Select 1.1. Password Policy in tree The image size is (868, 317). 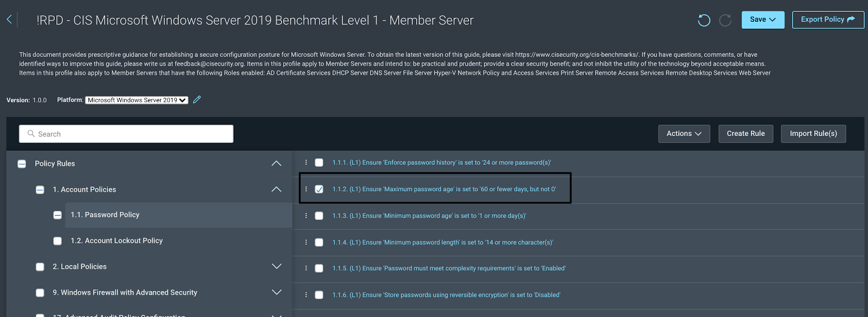click(105, 215)
